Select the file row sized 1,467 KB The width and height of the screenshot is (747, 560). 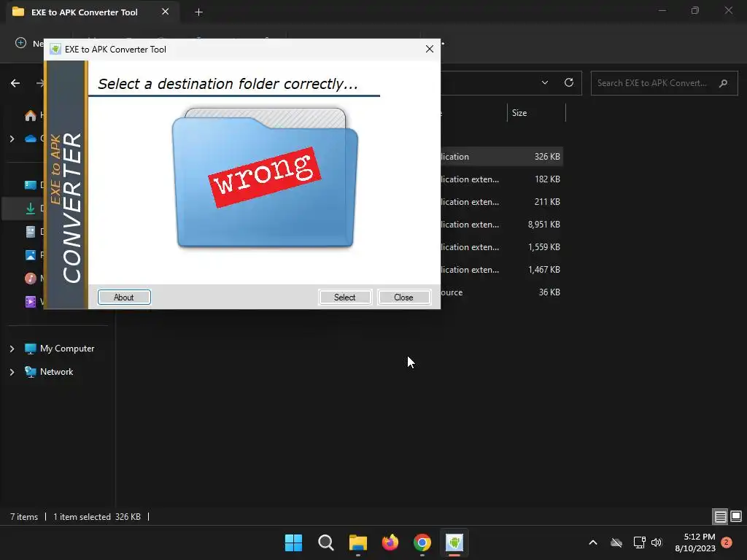[x=501, y=270]
